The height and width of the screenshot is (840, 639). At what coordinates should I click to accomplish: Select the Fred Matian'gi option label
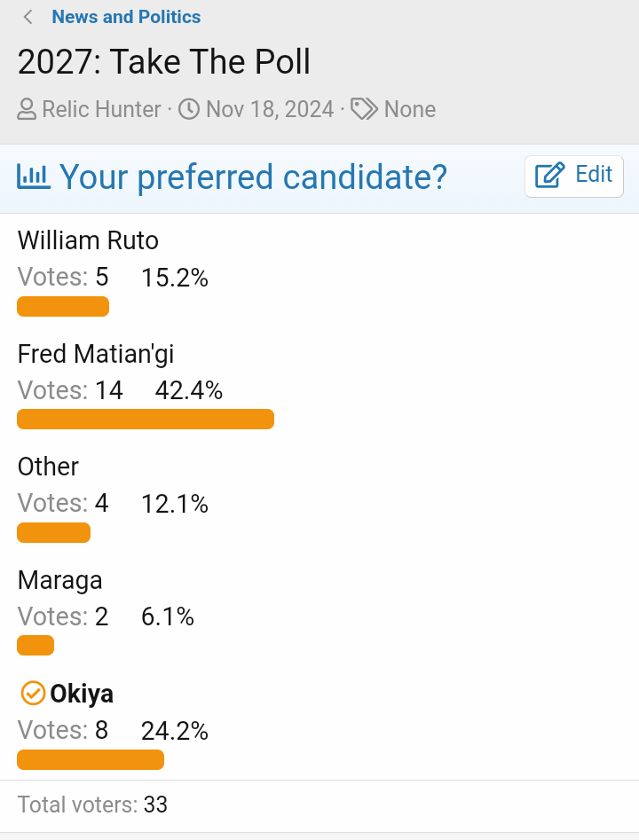(96, 354)
